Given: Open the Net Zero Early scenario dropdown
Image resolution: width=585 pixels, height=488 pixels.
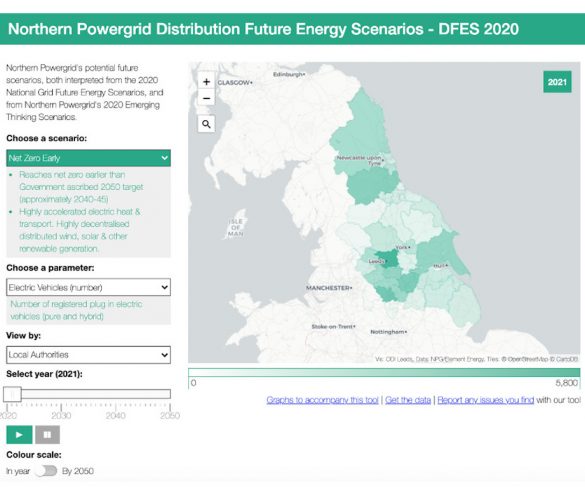Looking at the screenshot, I should [x=88, y=158].
